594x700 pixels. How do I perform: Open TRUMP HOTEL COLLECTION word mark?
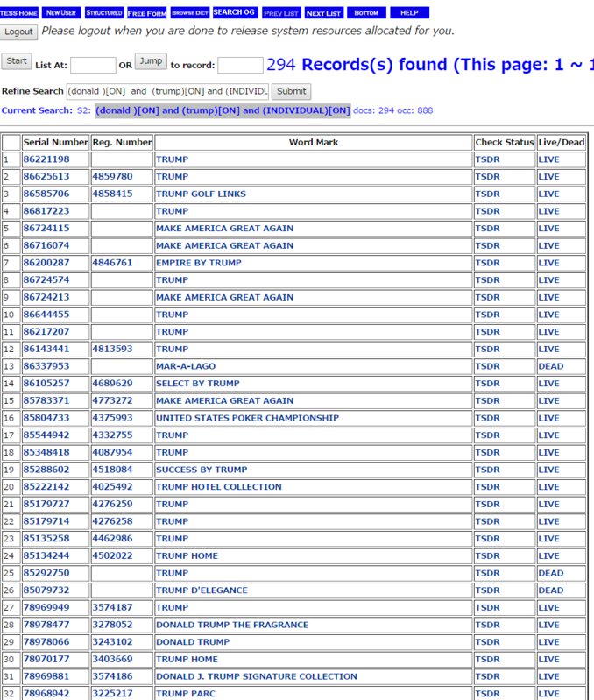click(219, 487)
